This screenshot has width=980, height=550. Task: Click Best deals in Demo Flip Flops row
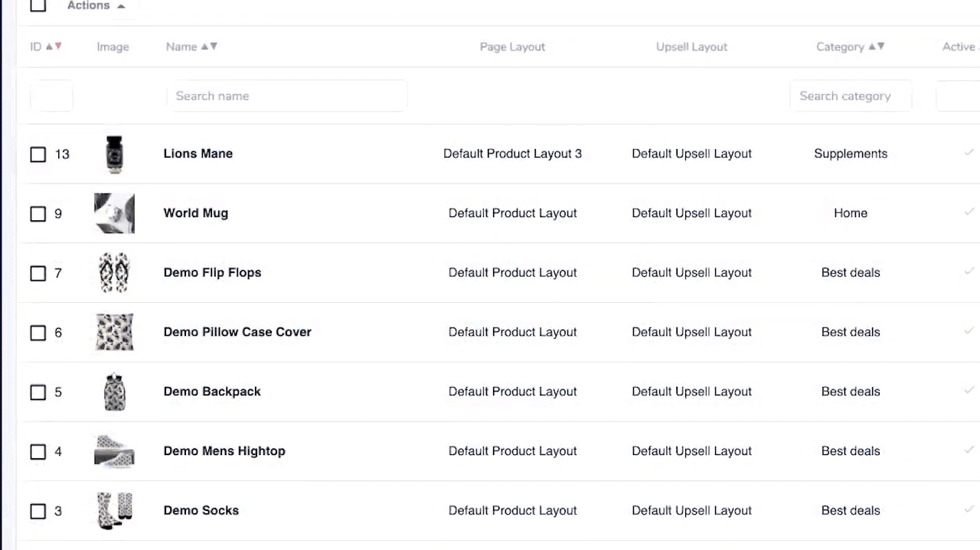[x=851, y=272]
